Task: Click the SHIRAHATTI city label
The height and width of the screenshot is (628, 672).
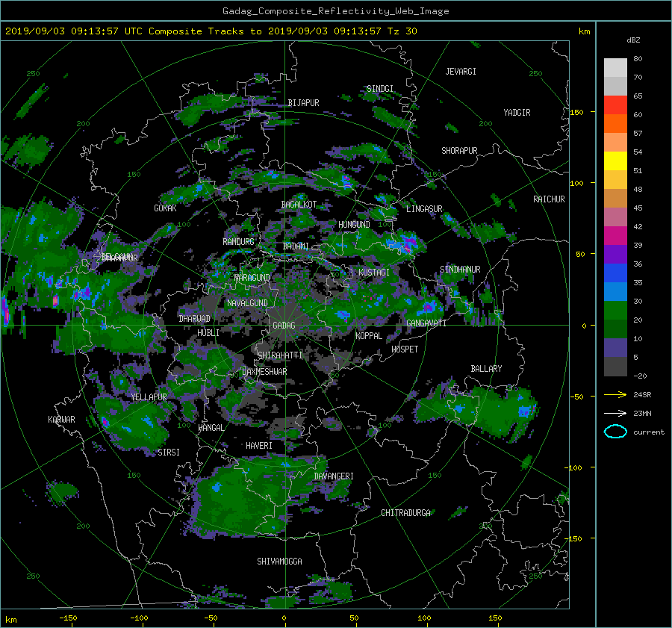Action: 280,355
